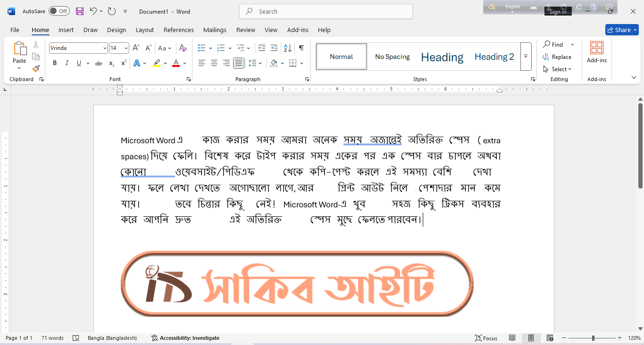Open the Line and Paragraph Spacing dropdown
644x345 pixels.
pos(255,63)
